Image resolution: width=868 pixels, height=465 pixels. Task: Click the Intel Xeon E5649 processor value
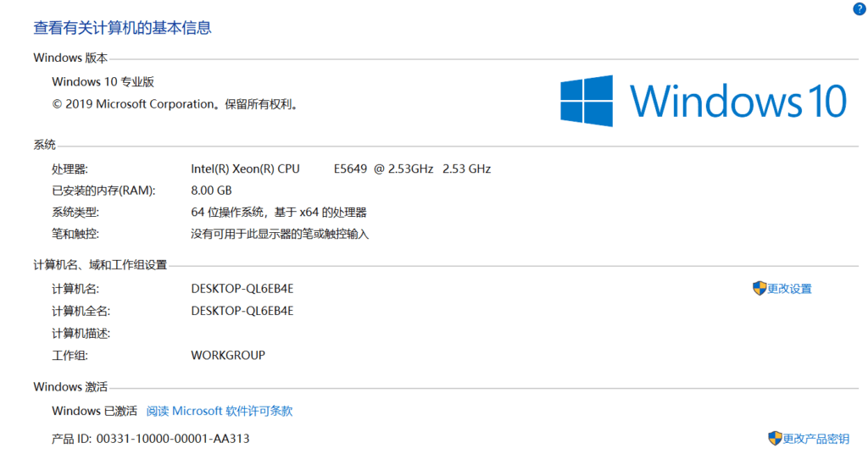[x=341, y=169]
